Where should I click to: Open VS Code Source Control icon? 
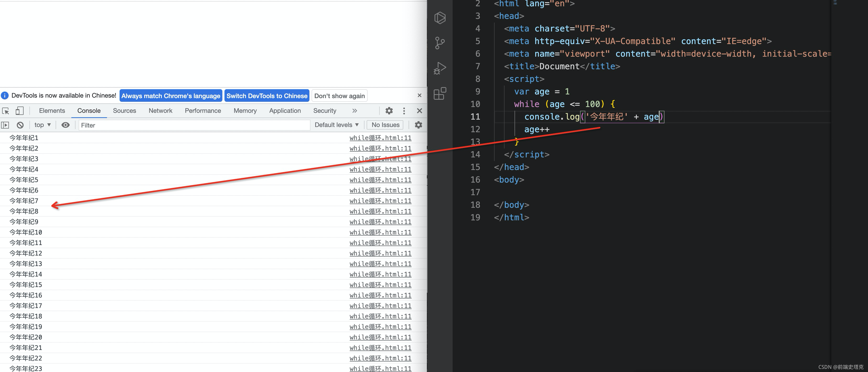(440, 43)
